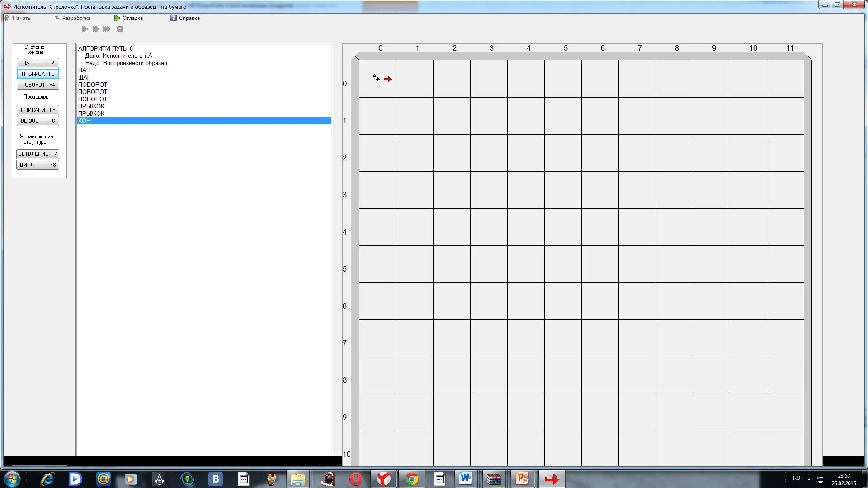Screen dimensions: 868x488
Task: Click the octagonal stop execution icon
Action: tap(120, 29)
